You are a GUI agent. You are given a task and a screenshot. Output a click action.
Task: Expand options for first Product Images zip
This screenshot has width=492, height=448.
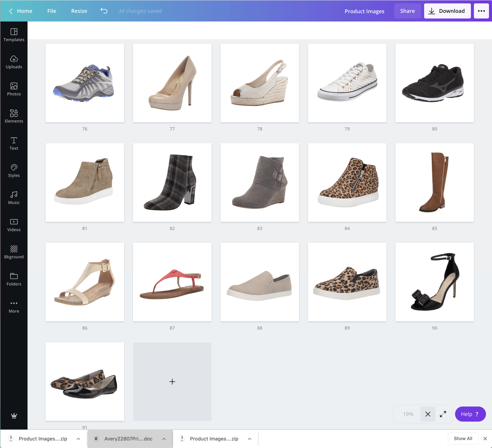click(x=78, y=439)
